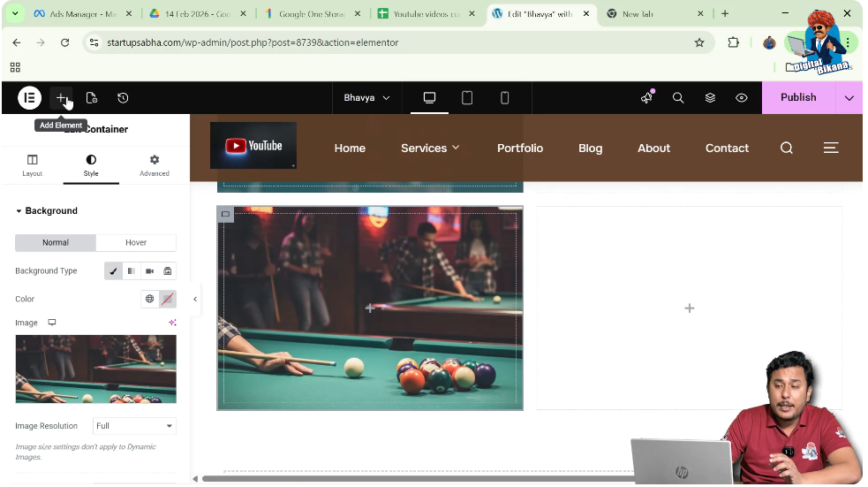868x487 pixels.
Task: Open the Home menu link
Action: pyautogui.click(x=350, y=148)
